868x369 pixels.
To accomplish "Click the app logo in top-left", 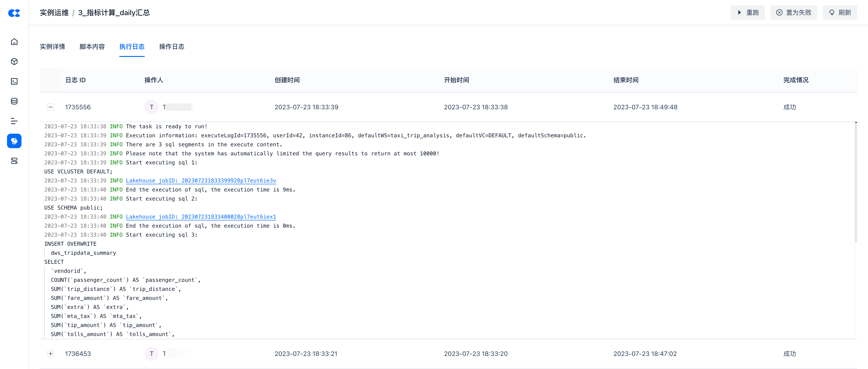I will pyautogui.click(x=14, y=13).
